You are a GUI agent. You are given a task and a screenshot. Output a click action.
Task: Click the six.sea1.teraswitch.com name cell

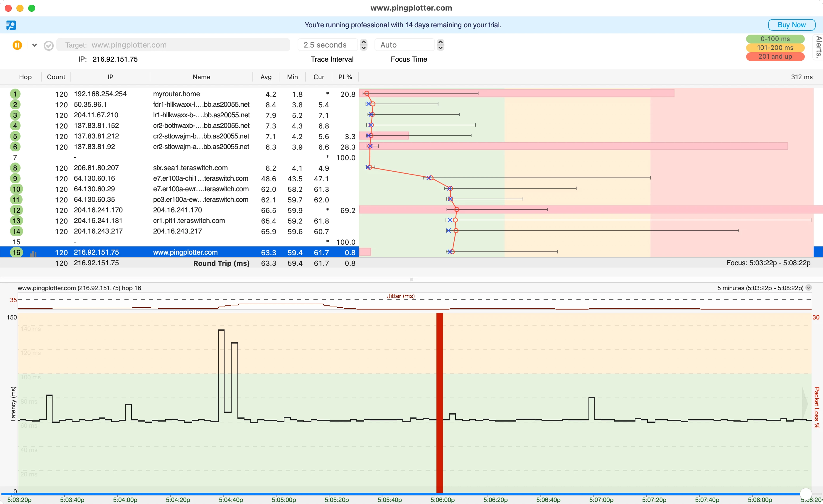click(190, 168)
